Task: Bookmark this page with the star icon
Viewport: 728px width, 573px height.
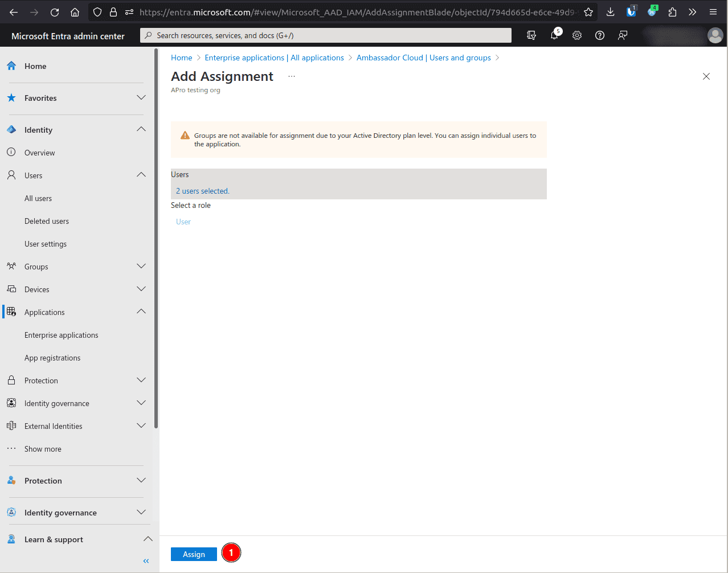Action: 588,12
